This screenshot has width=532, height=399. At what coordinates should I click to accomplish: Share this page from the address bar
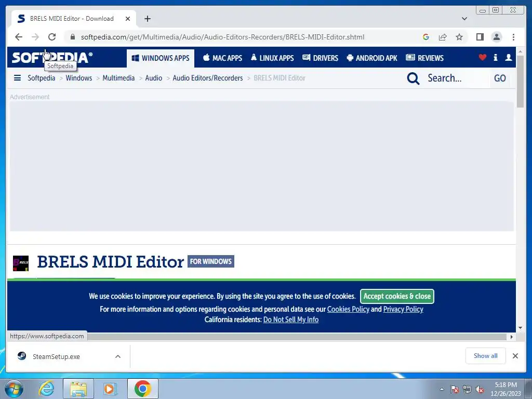(443, 37)
